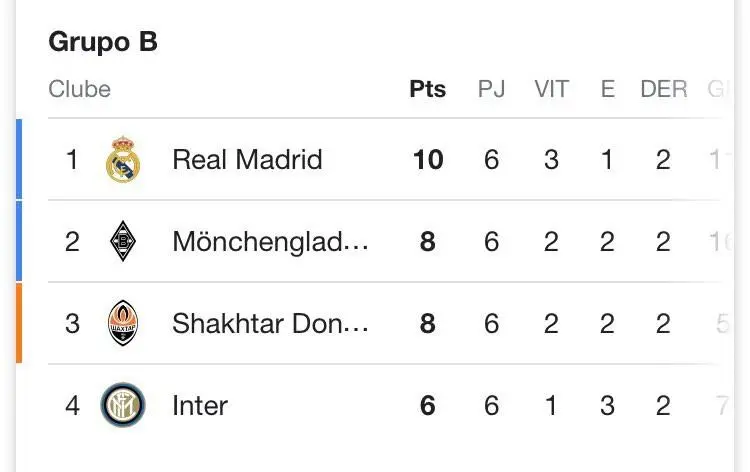The image size is (750, 472).
Task: Open the Mönchenglad… team link
Action: [x=271, y=242]
